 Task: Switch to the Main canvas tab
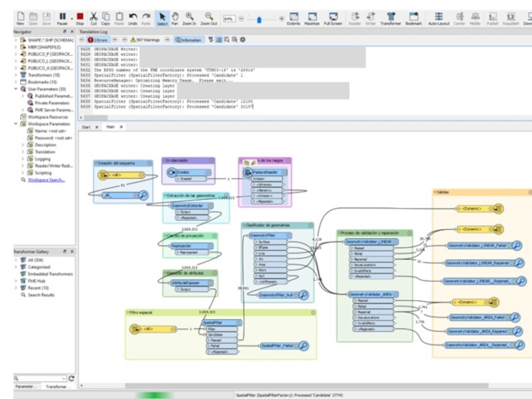click(110, 127)
